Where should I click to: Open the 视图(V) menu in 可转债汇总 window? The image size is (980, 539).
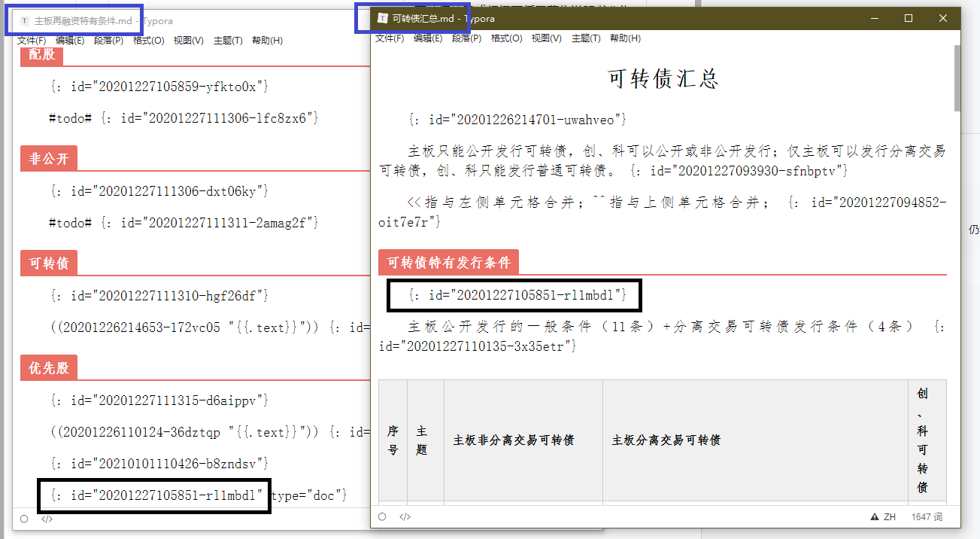[x=545, y=38]
